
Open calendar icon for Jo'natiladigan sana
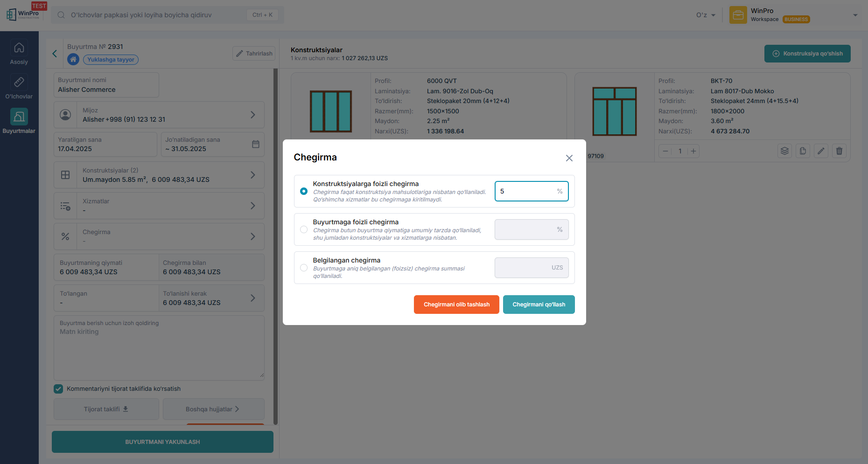255,144
